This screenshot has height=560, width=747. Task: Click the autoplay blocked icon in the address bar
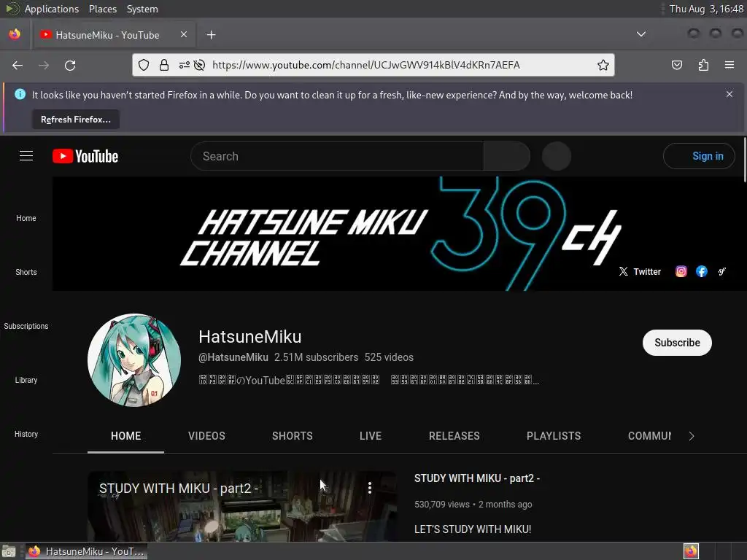[x=200, y=65]
